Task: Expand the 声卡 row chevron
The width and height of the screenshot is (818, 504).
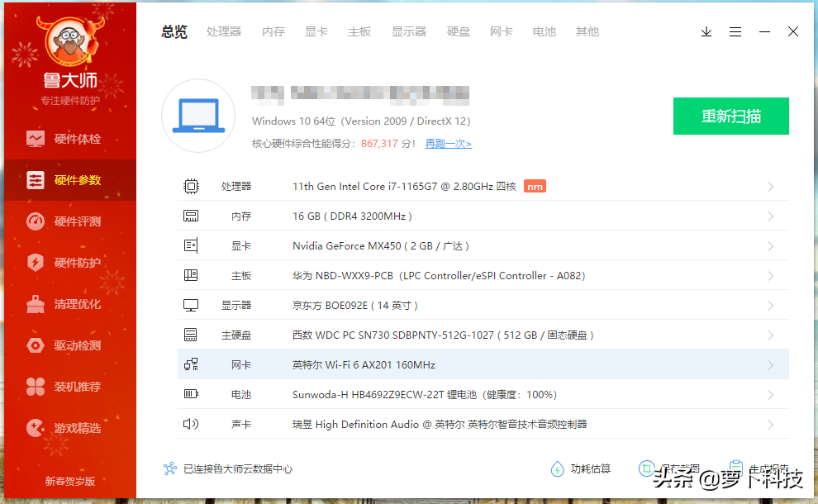Action: tap(771, 425)
